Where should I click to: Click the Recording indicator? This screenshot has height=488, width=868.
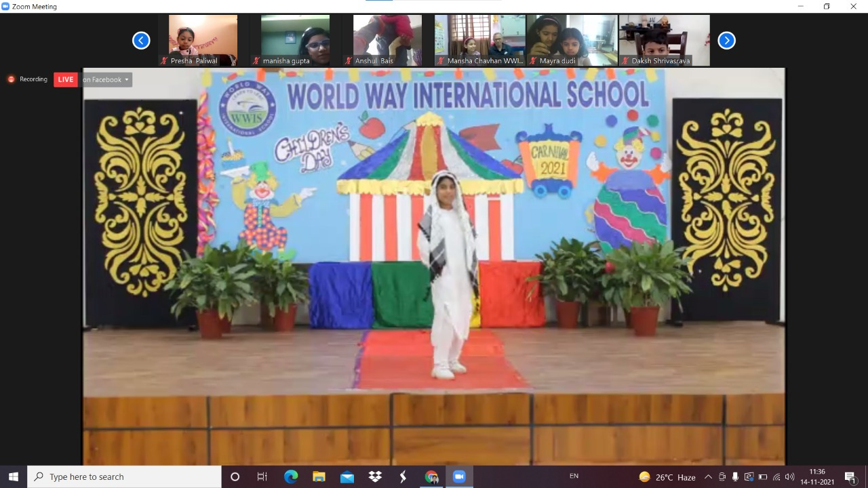[x=28, y=79]
